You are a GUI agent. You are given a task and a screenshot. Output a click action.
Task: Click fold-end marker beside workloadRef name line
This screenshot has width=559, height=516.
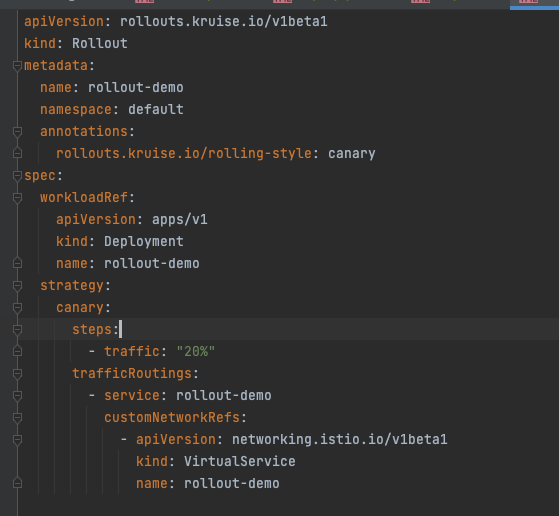tap(17, 264)
